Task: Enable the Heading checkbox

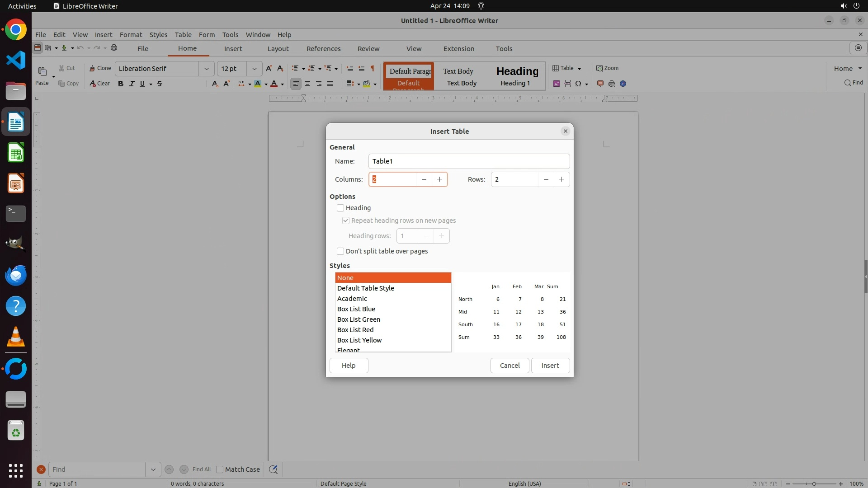Action: point(340,208)
